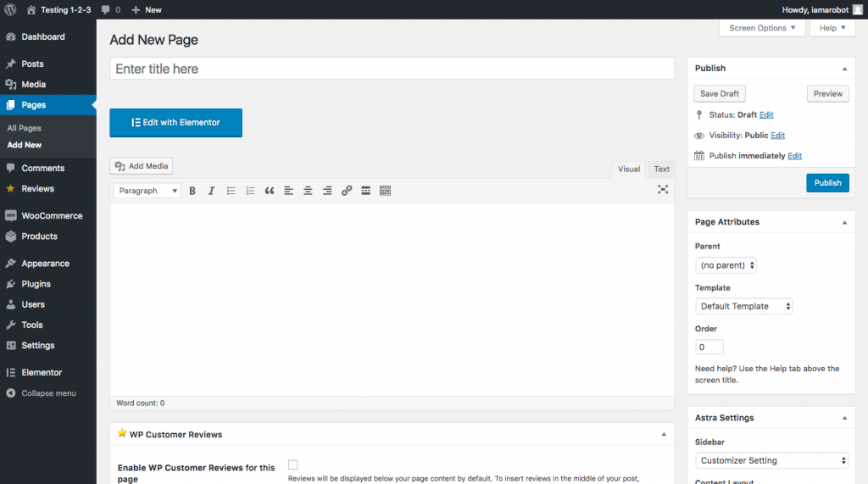Toggle italic formatting

pyautogui.click(x=211, y=191)
